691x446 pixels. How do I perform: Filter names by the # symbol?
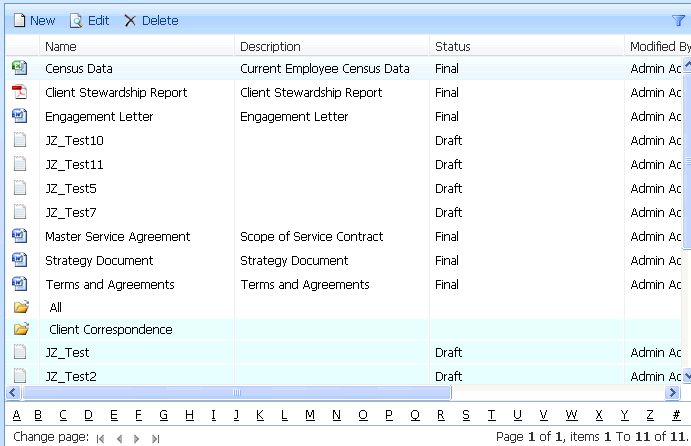tap(677, 415)
